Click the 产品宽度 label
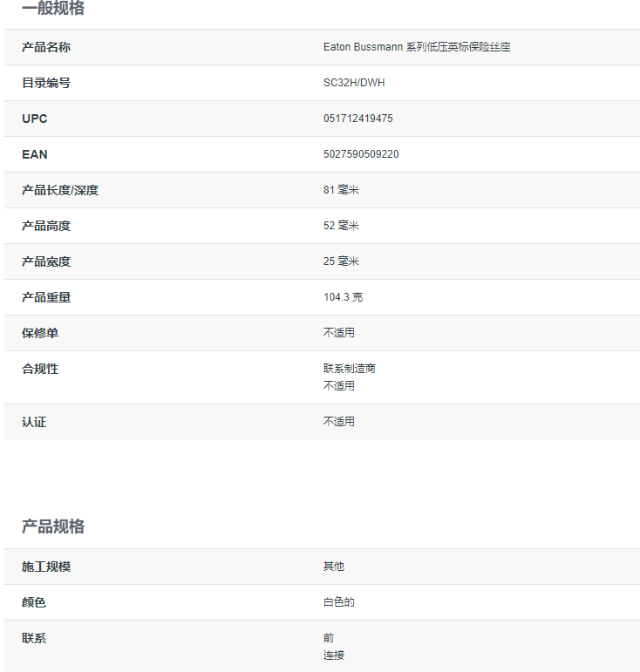 click(x=46, y=261)
